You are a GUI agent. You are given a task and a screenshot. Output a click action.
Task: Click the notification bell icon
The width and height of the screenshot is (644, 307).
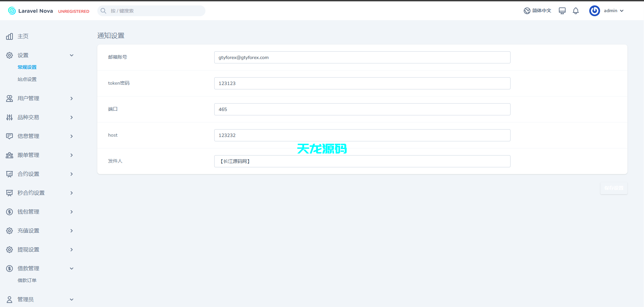point(575,10)
